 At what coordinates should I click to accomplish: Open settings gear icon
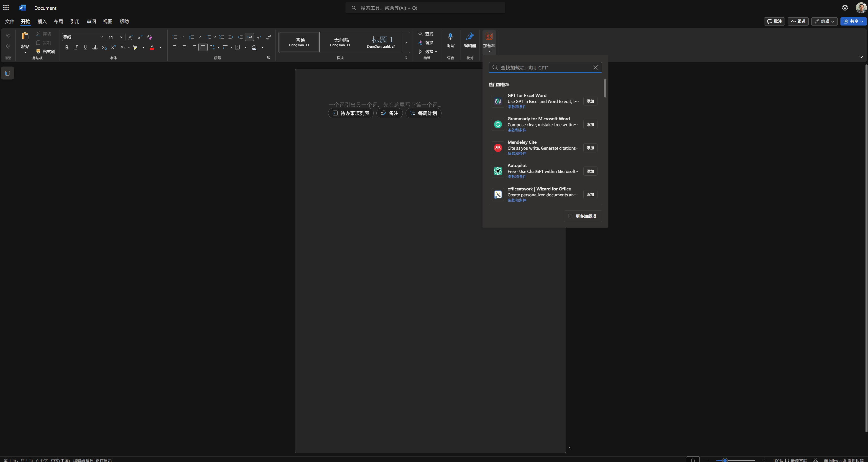click(x=845, y=8)
